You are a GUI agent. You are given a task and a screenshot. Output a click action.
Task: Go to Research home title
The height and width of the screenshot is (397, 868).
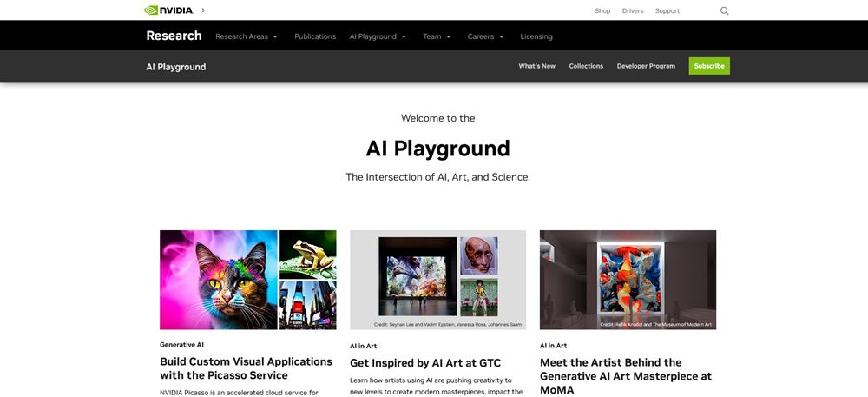[174, 36]
